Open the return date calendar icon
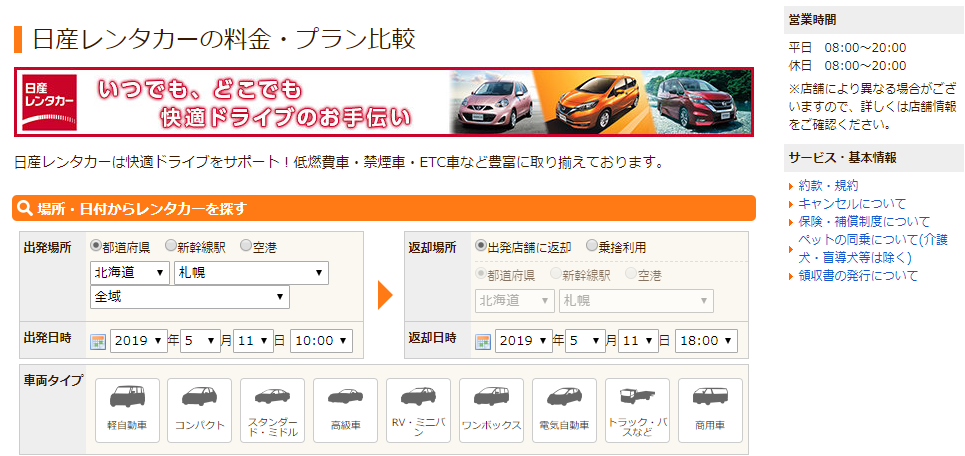 [x=483, y=341]
